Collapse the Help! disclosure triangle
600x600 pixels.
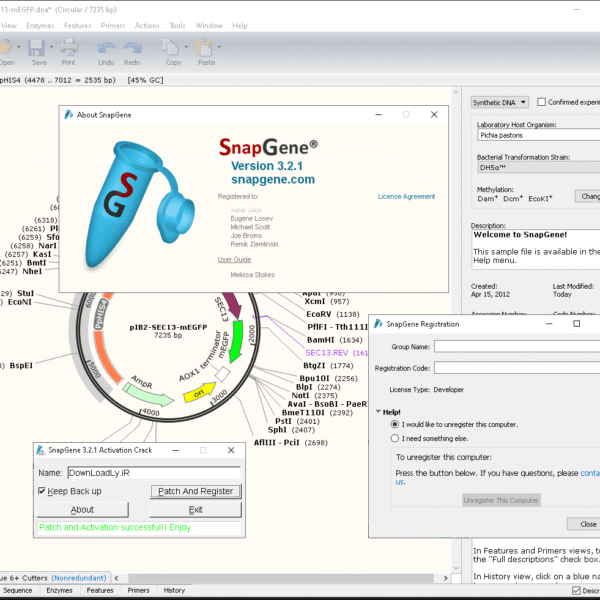pos(378,412)
